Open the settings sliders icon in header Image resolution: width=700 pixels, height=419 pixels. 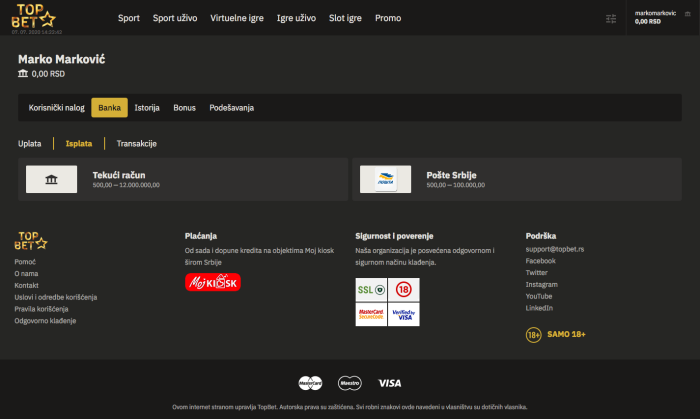tap(611, 18)
